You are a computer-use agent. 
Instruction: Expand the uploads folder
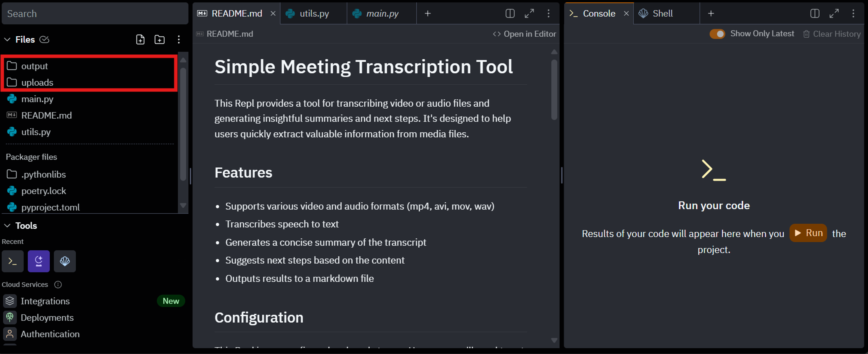coord(37,82)
